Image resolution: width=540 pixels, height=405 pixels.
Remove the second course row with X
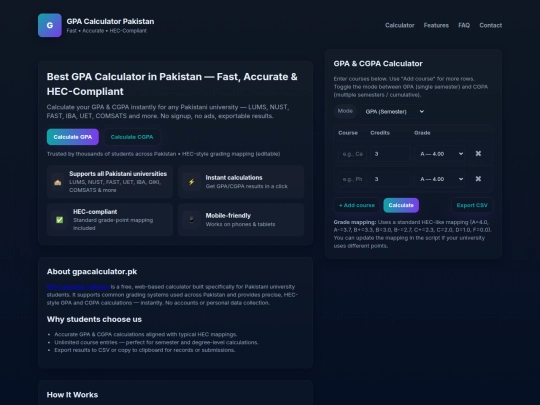click(x=478, y=179)
